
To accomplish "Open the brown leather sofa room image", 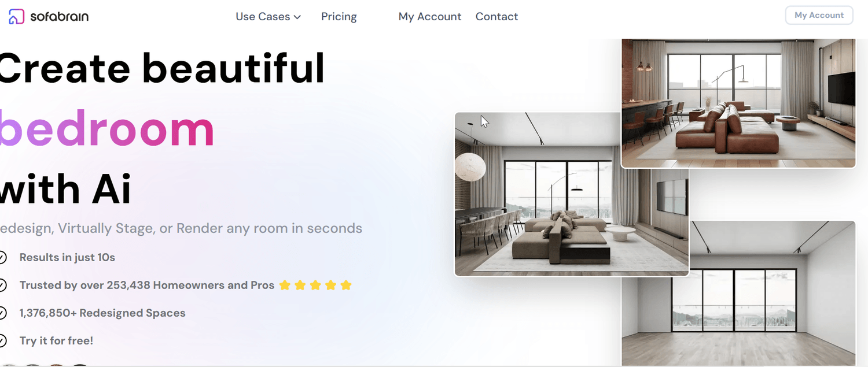I will [x=738, y=103].
